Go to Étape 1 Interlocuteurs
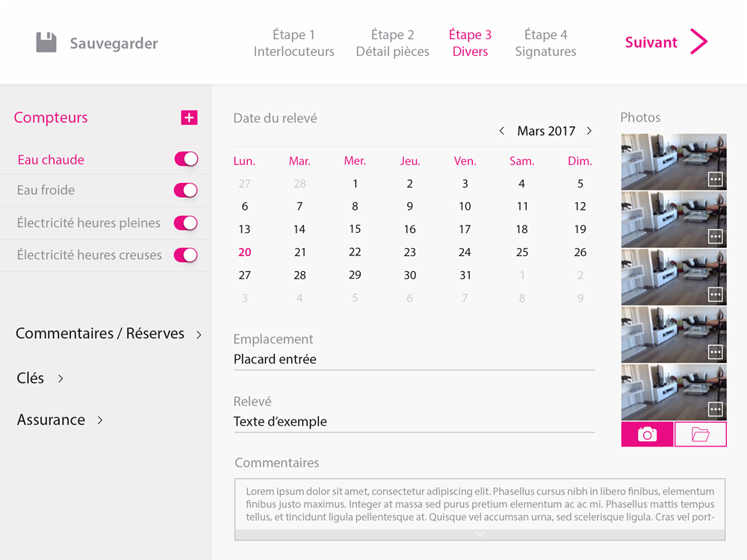 pyautogui.click(x=294, y=43)
